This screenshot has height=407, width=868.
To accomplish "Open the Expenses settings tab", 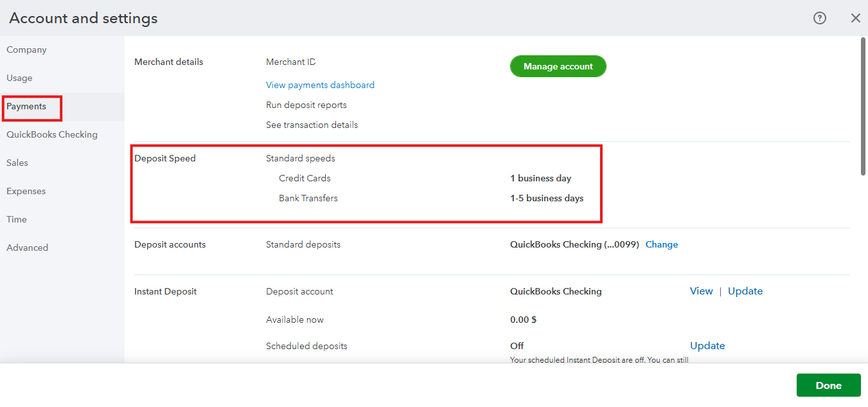I will tap(26, 191).
